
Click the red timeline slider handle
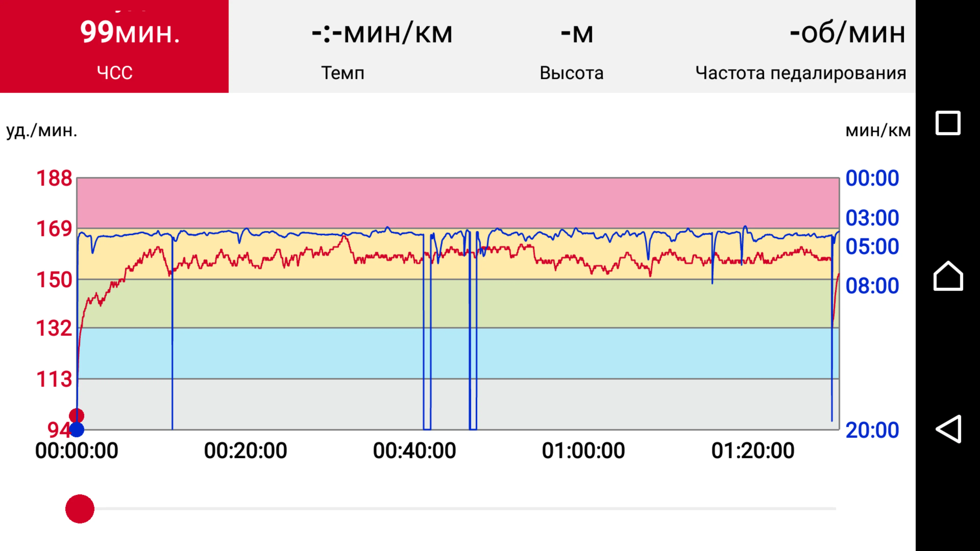pyautogui.click(x=80, y=509)
